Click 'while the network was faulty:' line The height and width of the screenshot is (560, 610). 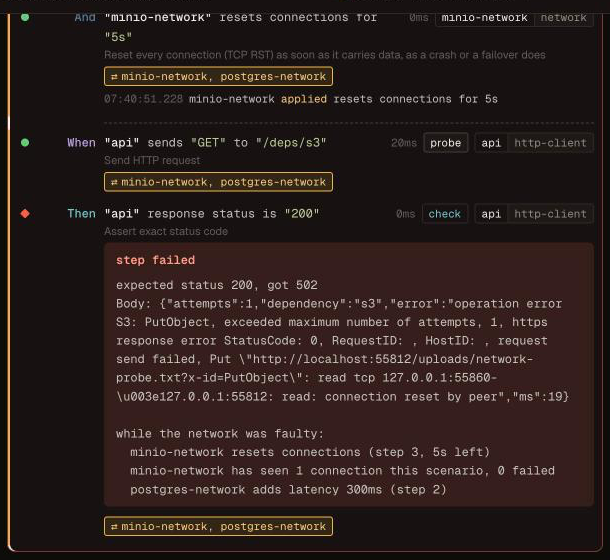[x=220, y=434]
